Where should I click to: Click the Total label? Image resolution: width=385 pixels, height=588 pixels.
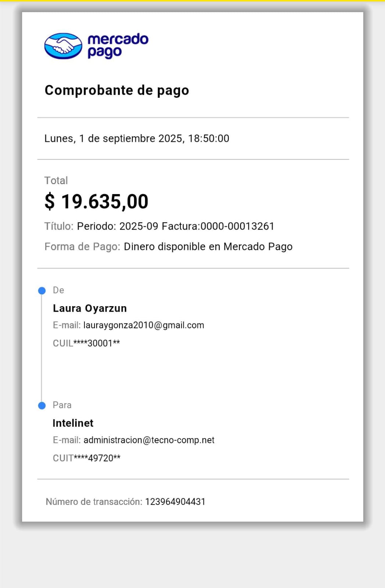[56, 180]
